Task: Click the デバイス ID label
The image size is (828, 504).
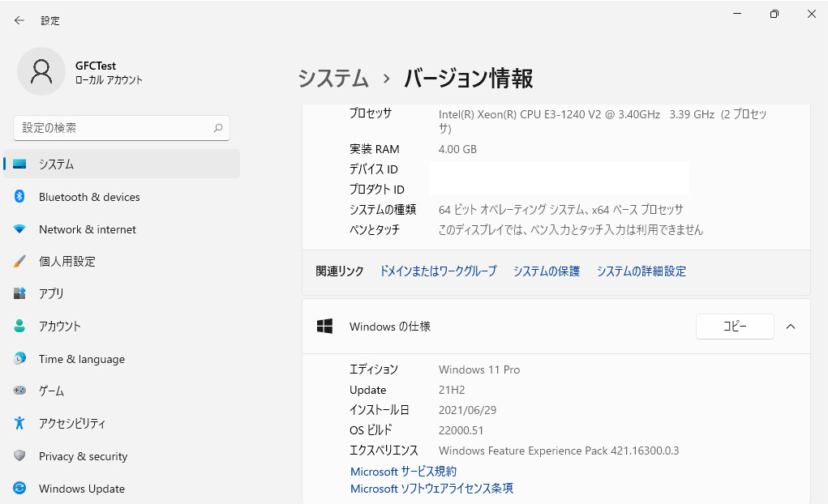Action: tap(373, 169)
